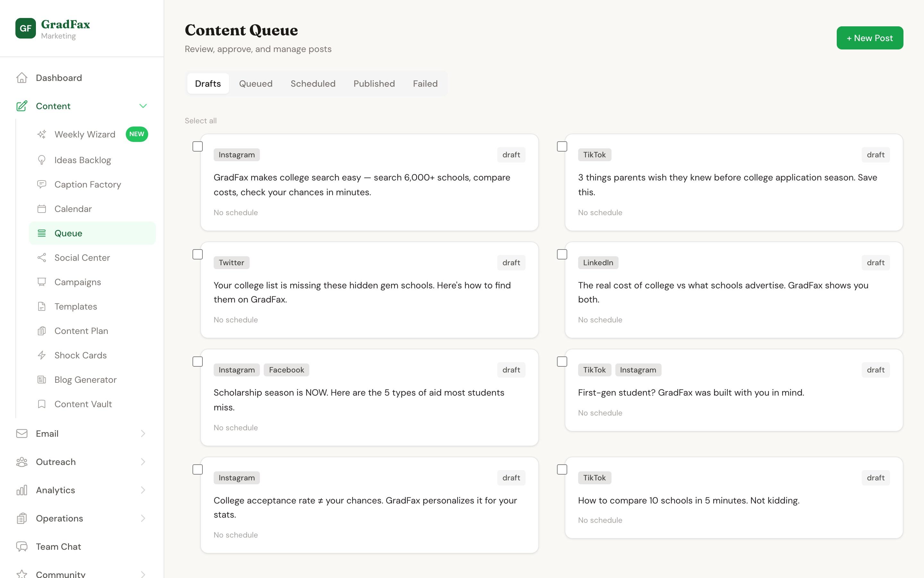924x578 pixels.
Task: Click the Campaigns presentation icon
Action: 42,282
